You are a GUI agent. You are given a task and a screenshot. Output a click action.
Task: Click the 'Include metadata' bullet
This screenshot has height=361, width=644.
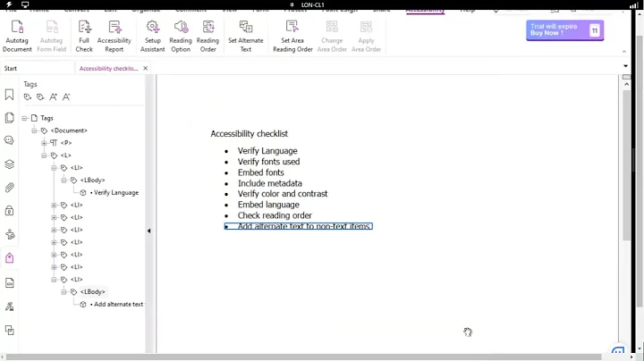(270, 183)
